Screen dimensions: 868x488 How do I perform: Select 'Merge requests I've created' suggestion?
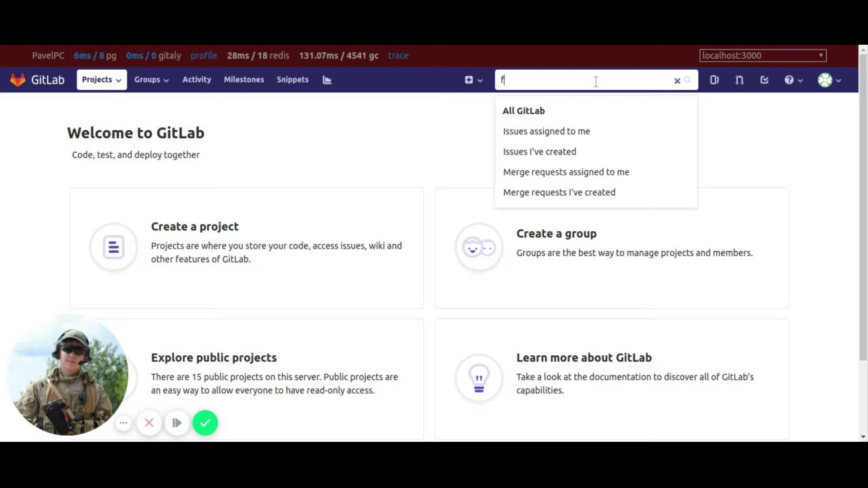click(x=595, y=192)
